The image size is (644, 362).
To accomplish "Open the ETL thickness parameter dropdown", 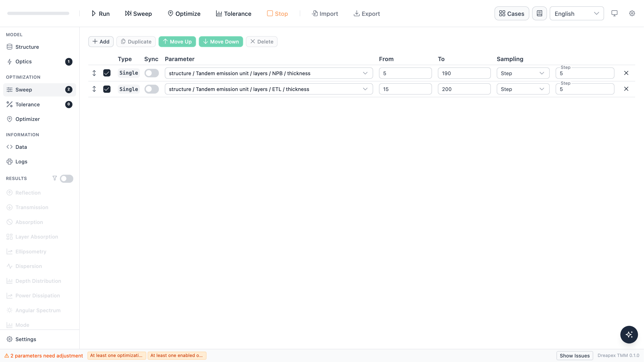I will 269,89.
